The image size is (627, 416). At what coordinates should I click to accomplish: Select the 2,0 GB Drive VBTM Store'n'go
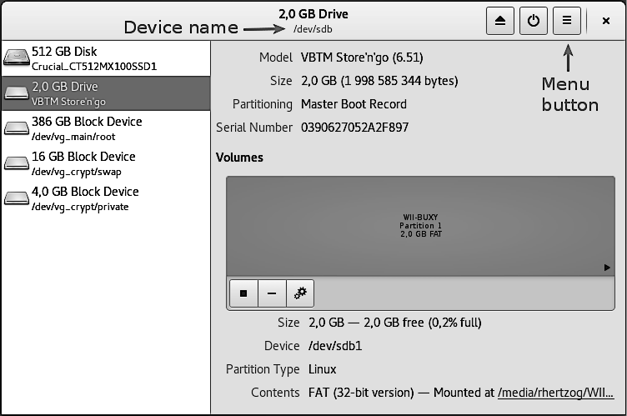[105, 93]
